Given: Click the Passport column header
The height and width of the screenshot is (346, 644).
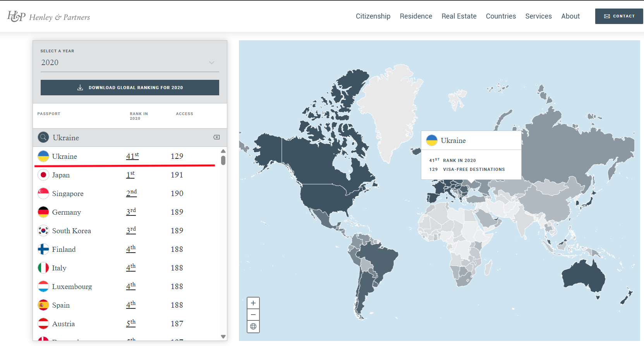Looking at the screenshot, I should [x=49, y=114].
